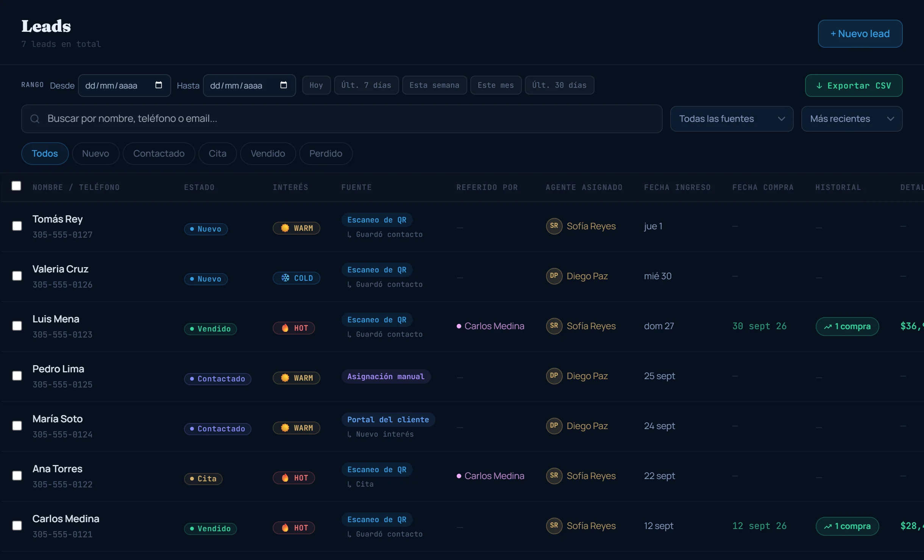Show leads in the Vendido tab
The image size is (924, 560).
click(x=268, y=154)
